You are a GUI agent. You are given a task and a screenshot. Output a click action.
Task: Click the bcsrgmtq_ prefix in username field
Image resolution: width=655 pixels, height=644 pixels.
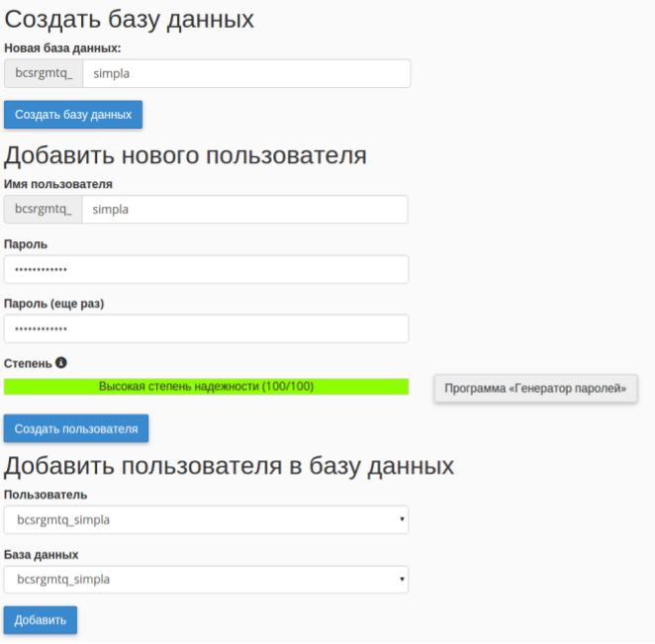pyautogui.click(x=43, y=210)
